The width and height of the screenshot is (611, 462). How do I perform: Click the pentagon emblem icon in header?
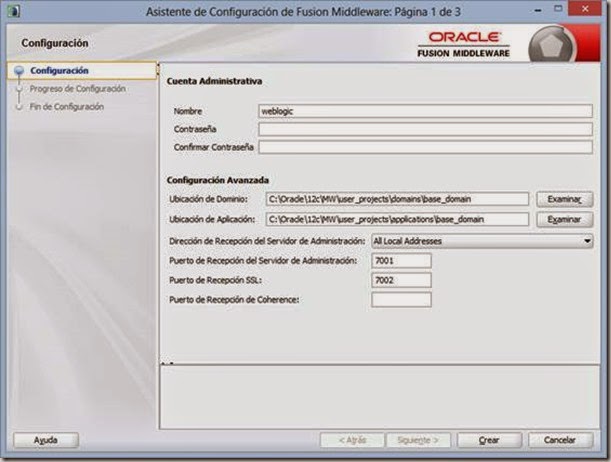[553, 46]
